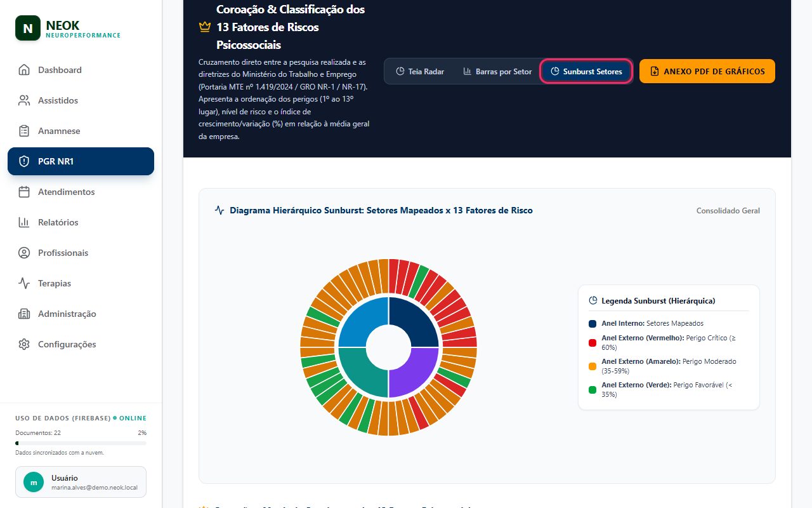Switch to the Barras por Setor view
812x508 pixels.
pos(497,72)
